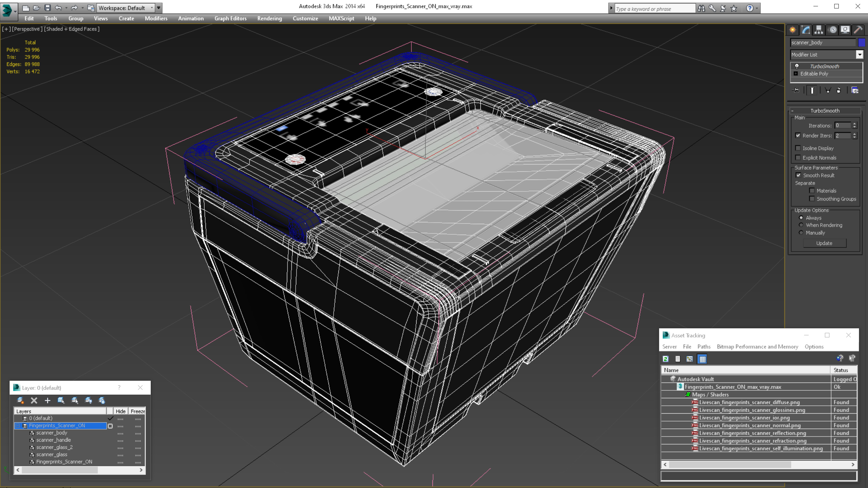This screenshot has height=488, width=868.
Task: Collapse the Fingerprints_Scanner_ON layer tree
Action: 17,426
